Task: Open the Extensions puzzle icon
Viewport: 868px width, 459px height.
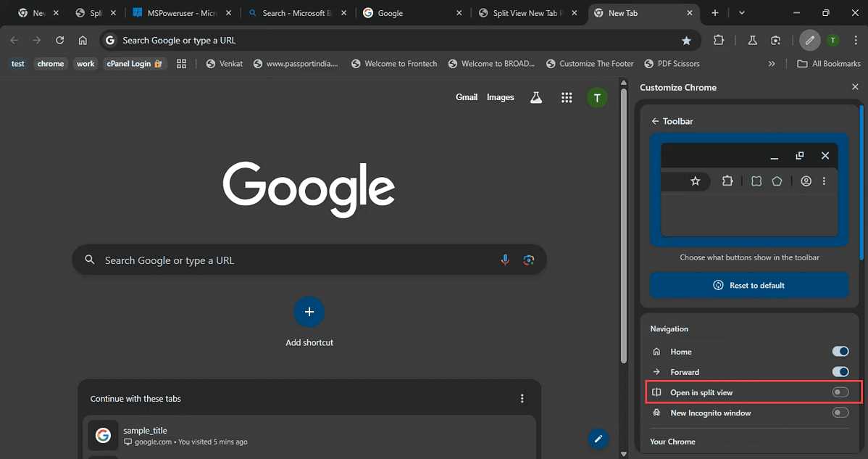Action: [719, 41]
